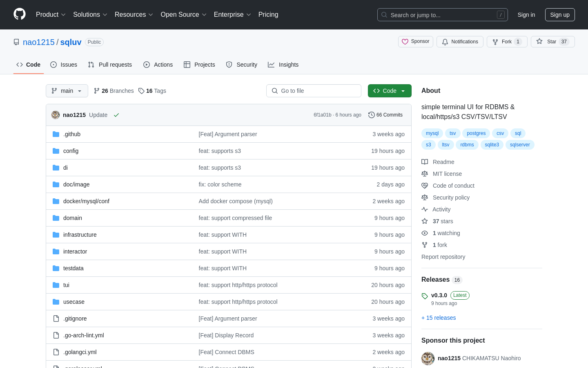Click the branches icon beside 26 Branches
Viewport: 588px width, 368px height.
[x=97, y=91]
